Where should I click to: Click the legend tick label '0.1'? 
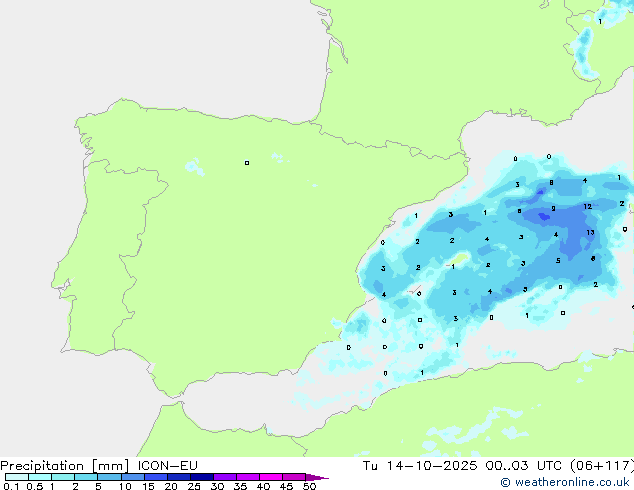coord(11,486)
